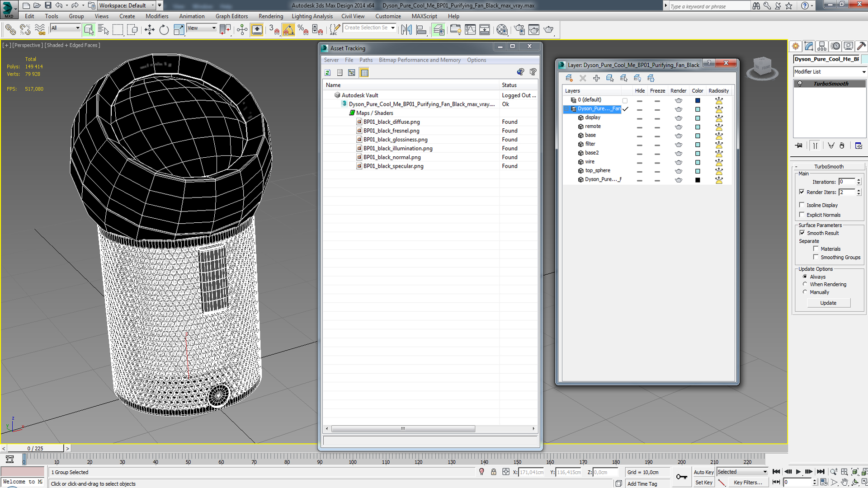This screenshot has width=868, height=488.
Task: Open the Modifier List dropdown
Action: (x=830, y=72)
